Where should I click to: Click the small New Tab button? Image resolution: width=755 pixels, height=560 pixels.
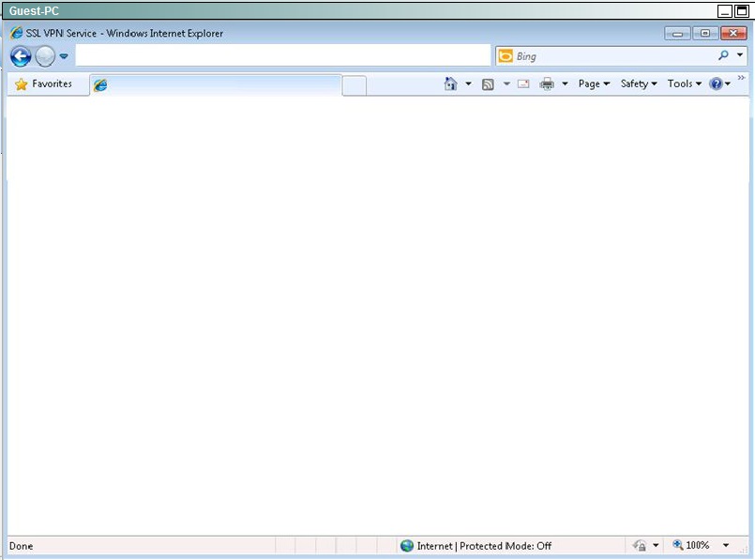tap(355, 85)
